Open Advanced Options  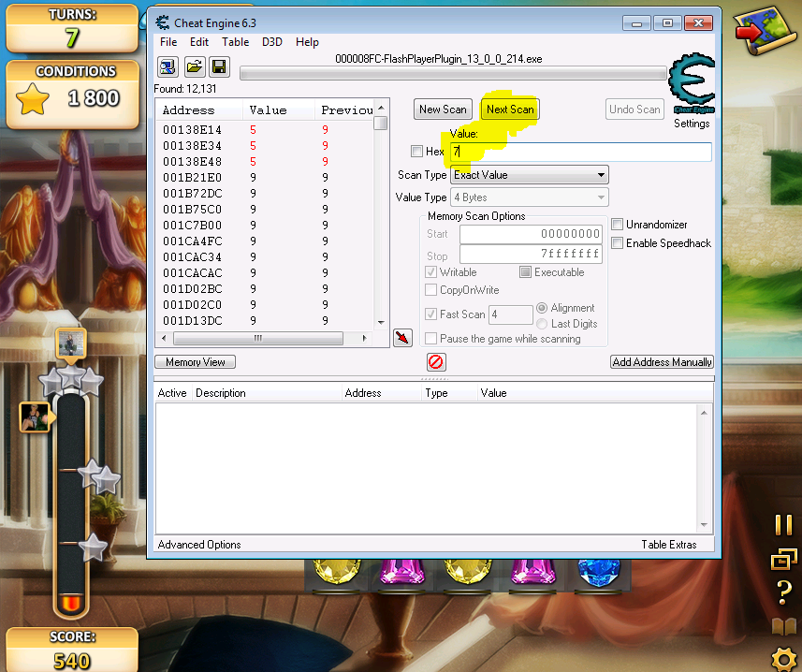pos(199,545)
